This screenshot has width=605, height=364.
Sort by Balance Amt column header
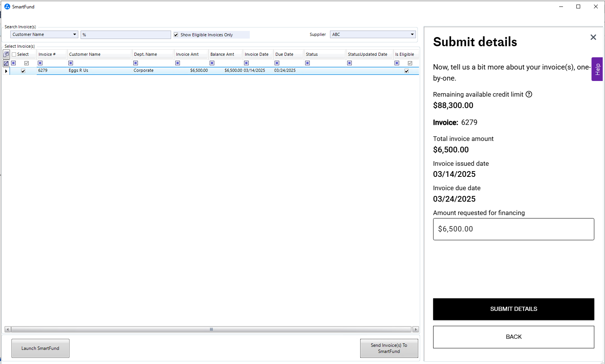pyautogui.click(x=225, y=54)
